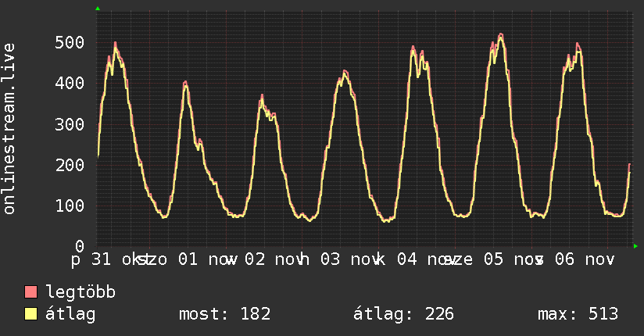Click the '05 nov' date label
The height and width of the screenshot is (336, 644).
[x=513, y=259]
